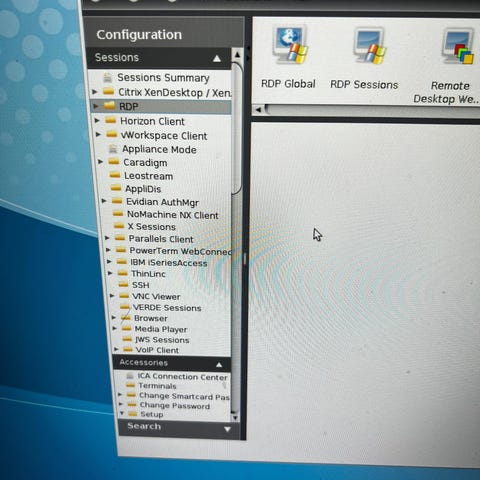Image resolution: width=480 pixels, height=480 pixels.
Task: Click the Citrix XenDesktop folder icon
Action: (109, 91)
